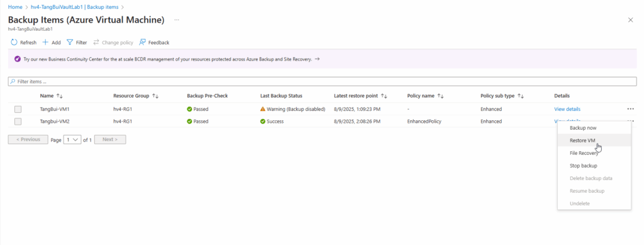The image size is (644, 245).
Task: Choose Stop backup from the context menu
Action: pos(594,166)
